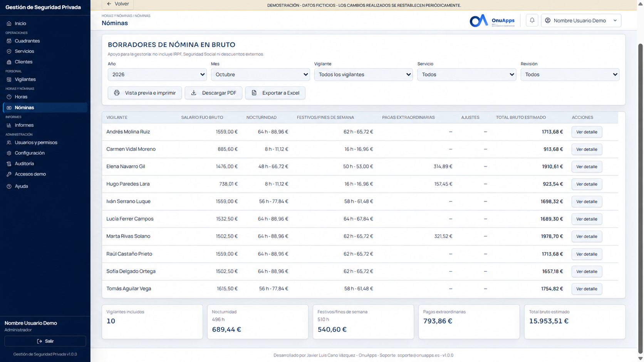Image resolution: width=644 pixels, height=362 pixels.
Task: Click the 15.953,51 € total bruto value
Action: click(548, 321)
